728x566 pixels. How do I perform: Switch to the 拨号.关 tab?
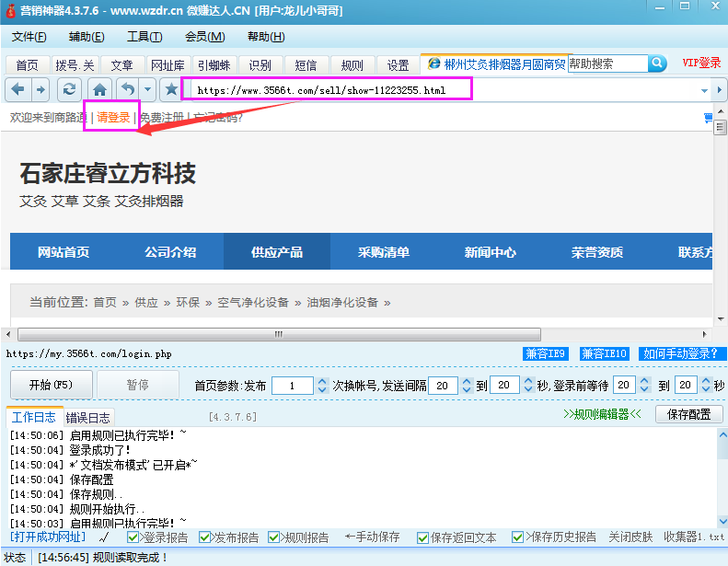click(75, 65)
